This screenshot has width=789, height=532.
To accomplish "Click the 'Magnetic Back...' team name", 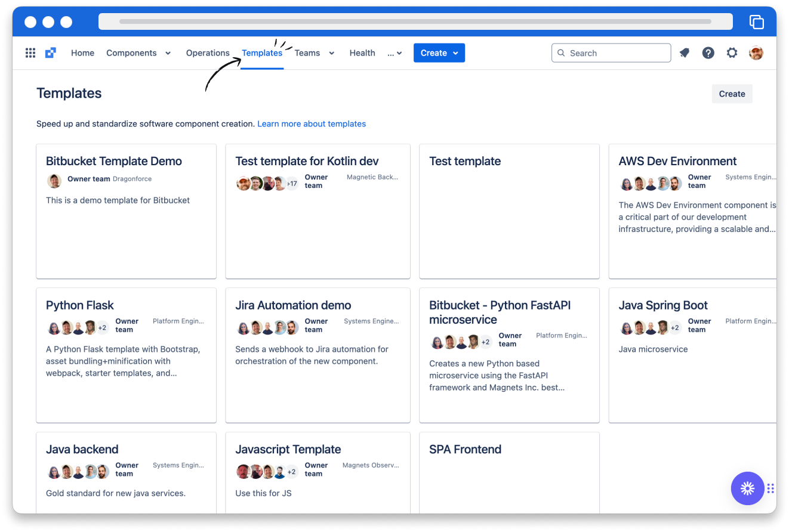I will click(372, 177).
